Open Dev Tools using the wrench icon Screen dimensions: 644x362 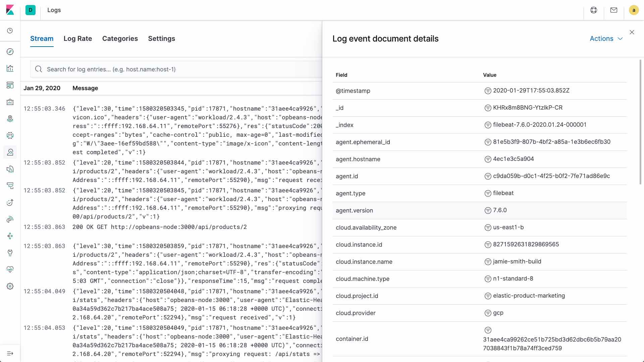(10, 253)
